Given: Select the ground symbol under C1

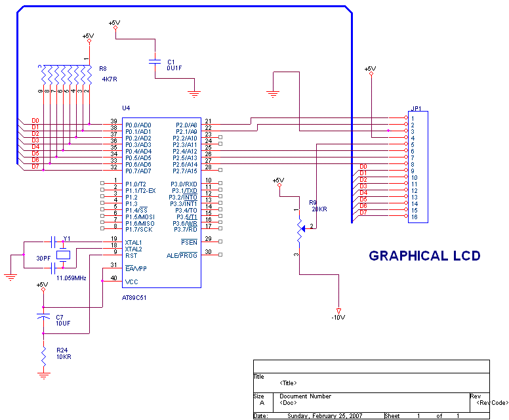Looking at the screenshot, I should click(194, 94).
